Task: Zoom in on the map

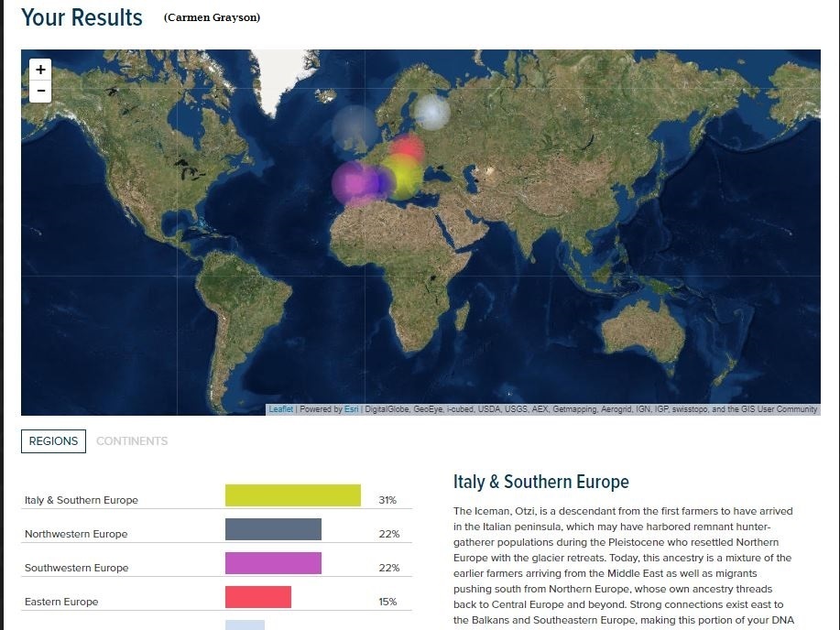Action: [x=39, y=70]
